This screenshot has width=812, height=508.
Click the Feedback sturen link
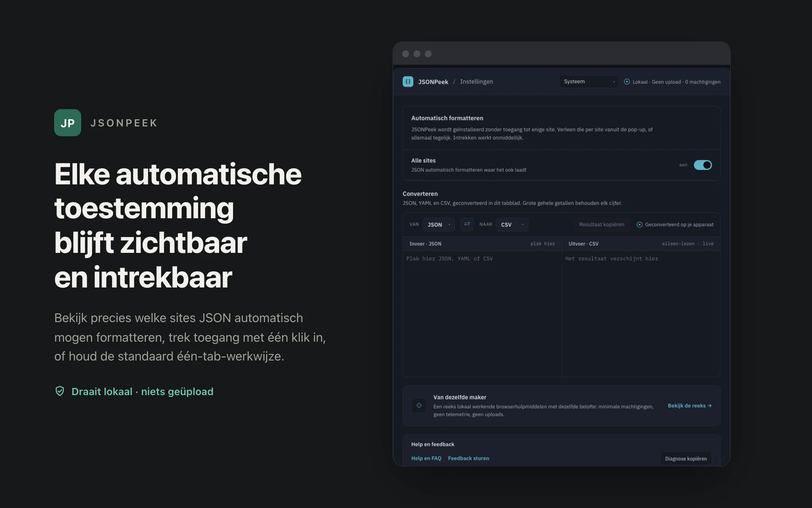click(x=468, y=458)
